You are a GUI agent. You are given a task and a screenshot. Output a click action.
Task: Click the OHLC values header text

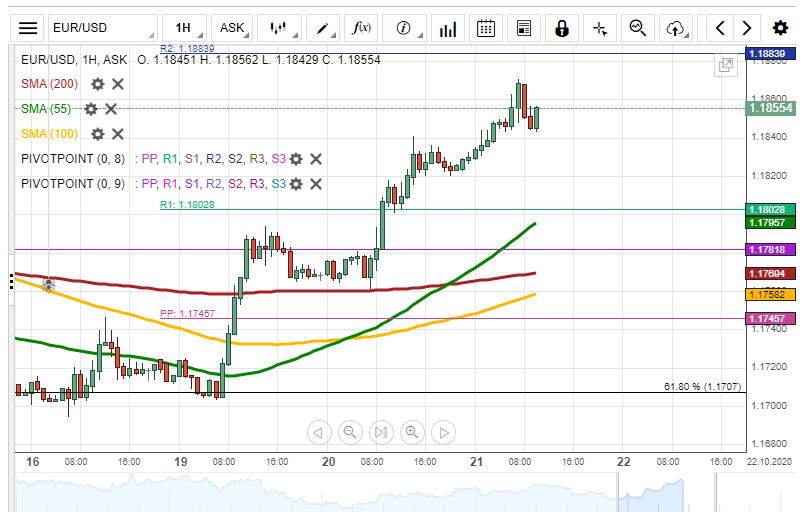(x=259, y=60)
